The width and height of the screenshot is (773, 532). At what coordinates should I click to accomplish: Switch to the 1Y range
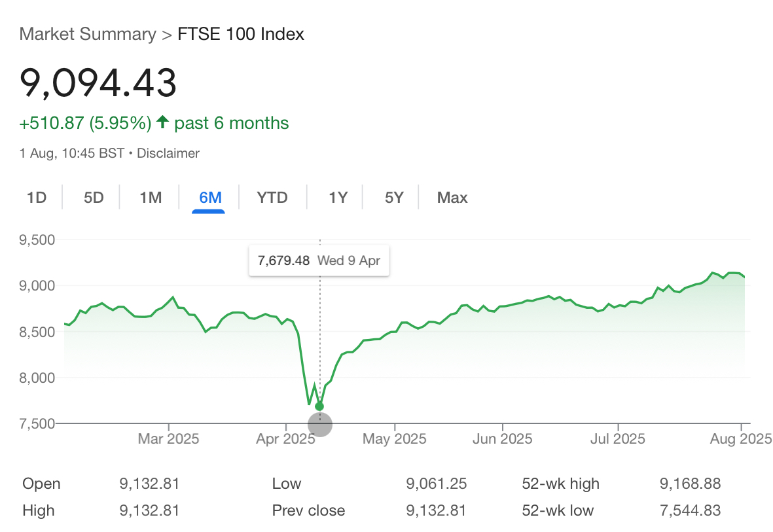click(338, 198)
